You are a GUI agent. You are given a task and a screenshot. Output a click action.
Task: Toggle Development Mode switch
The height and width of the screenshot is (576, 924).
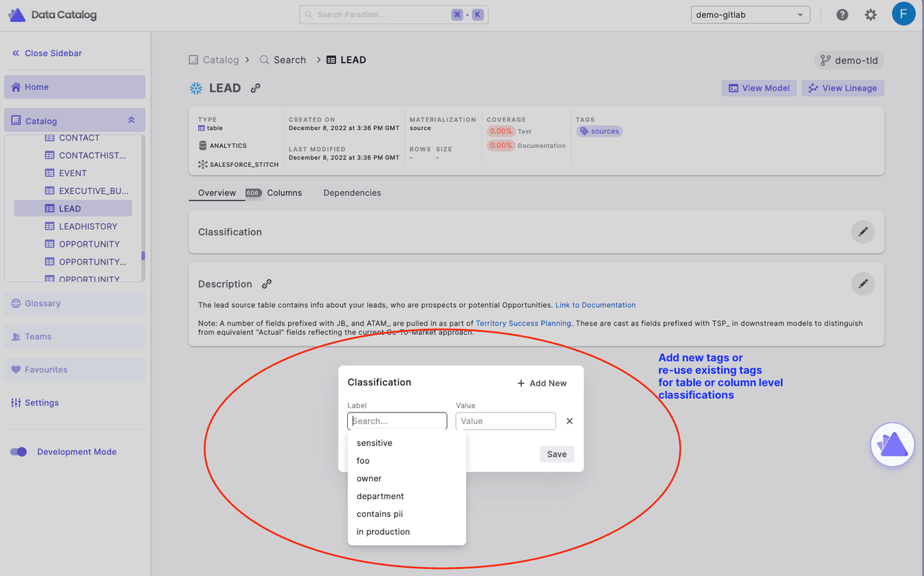tap(19, 452)
